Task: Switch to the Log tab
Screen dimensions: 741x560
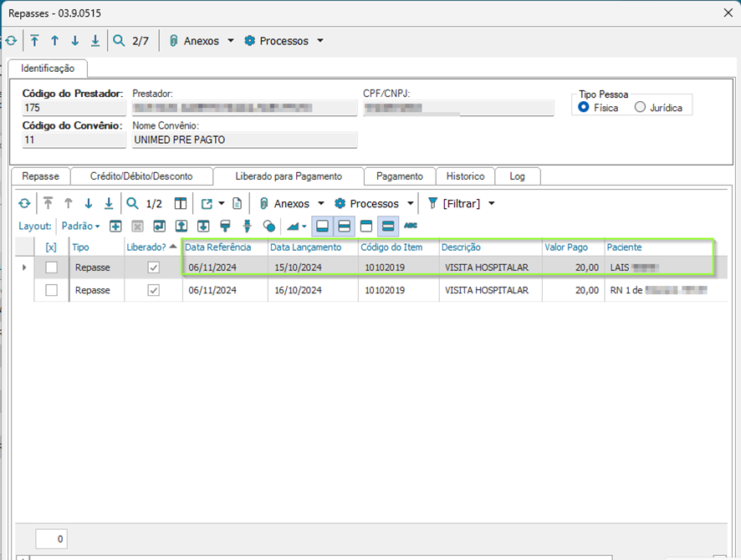Action: pos(517,176)
